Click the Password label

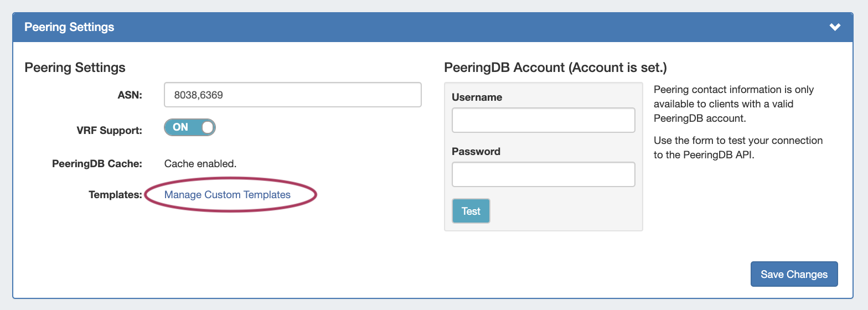pyautogui.click(x=476, y=152)
